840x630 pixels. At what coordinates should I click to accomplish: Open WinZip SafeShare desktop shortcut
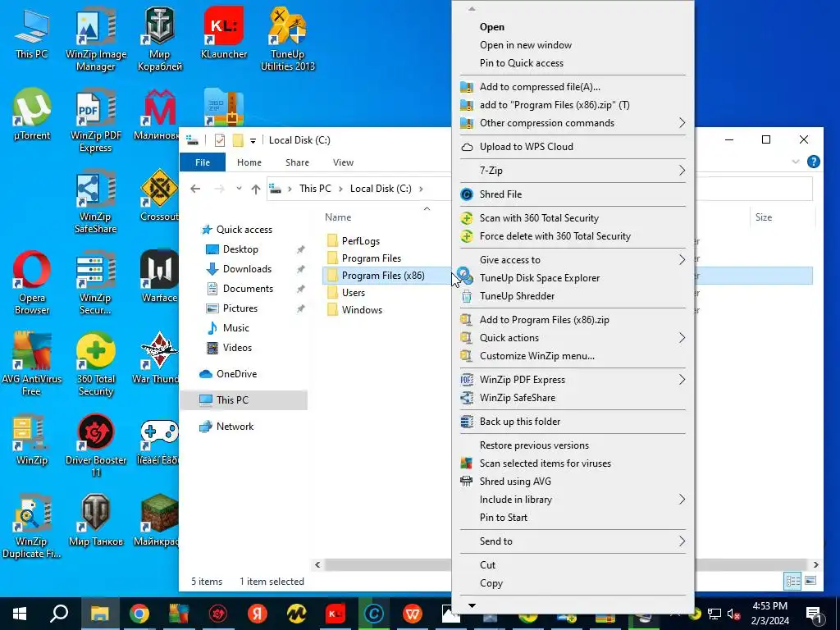pos(96,202)
